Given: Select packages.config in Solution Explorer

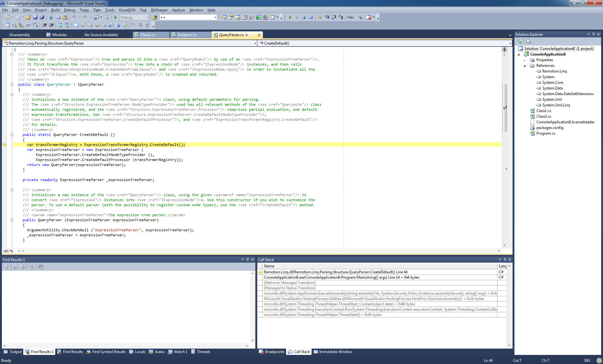Looking at the screenshot, I should pos(550,128).
